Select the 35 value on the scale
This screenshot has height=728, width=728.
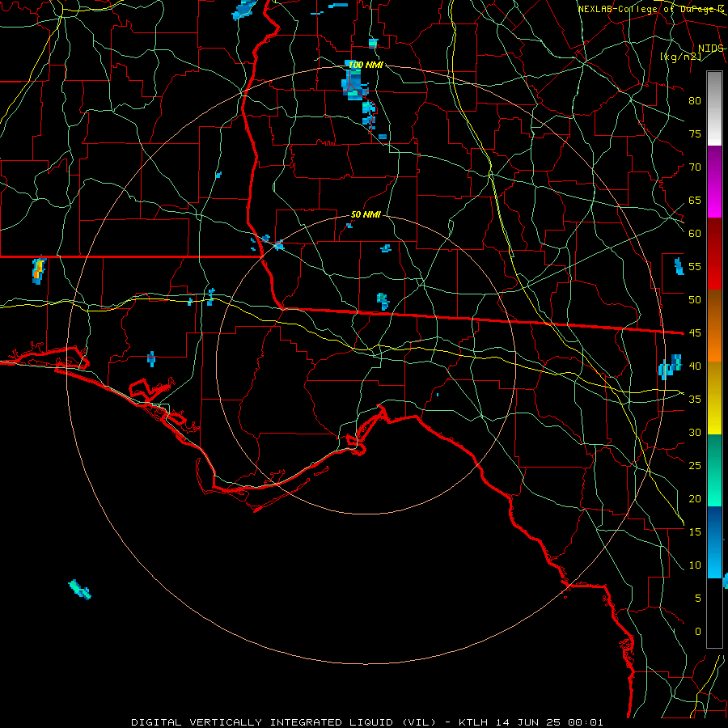click(x=695, y=400)
